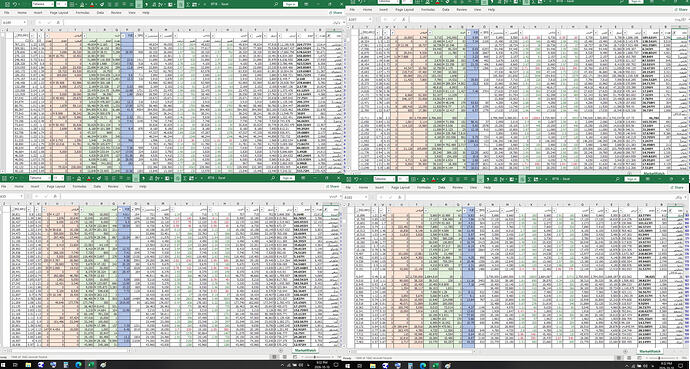Adjust zoom slider in bottom-left window status bar
Viewport: 690px width, 369px height.
click(x=315, y=357)
